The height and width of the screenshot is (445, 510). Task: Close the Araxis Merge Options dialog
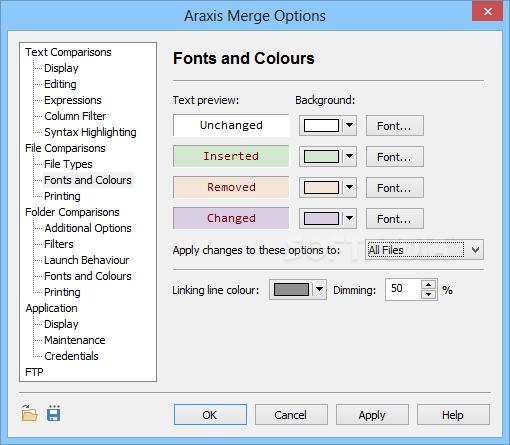pyautogui.click(x=487, y=12)
